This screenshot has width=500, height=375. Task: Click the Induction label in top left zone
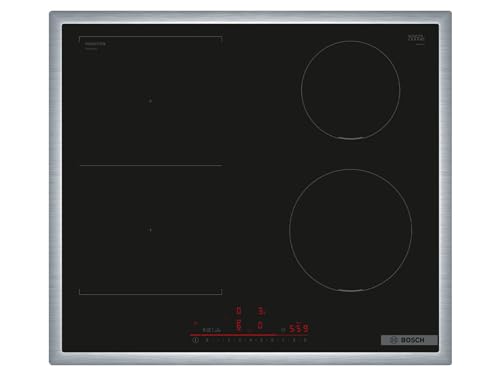[x=95, y=44]
